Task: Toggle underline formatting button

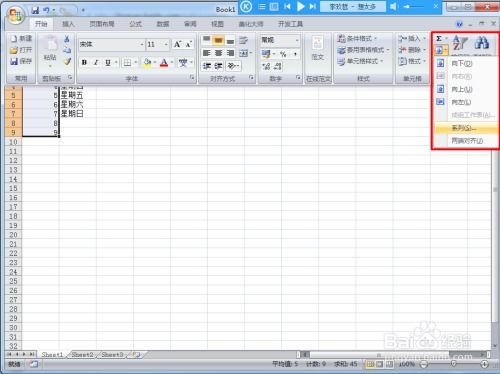Action: pyautogui.click(x=108, y=62)
